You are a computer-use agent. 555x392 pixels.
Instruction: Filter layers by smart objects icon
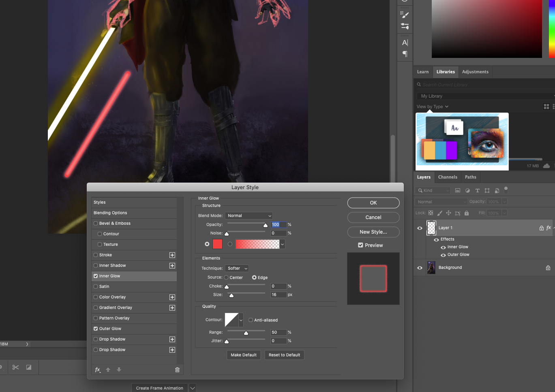coord(497,190)
